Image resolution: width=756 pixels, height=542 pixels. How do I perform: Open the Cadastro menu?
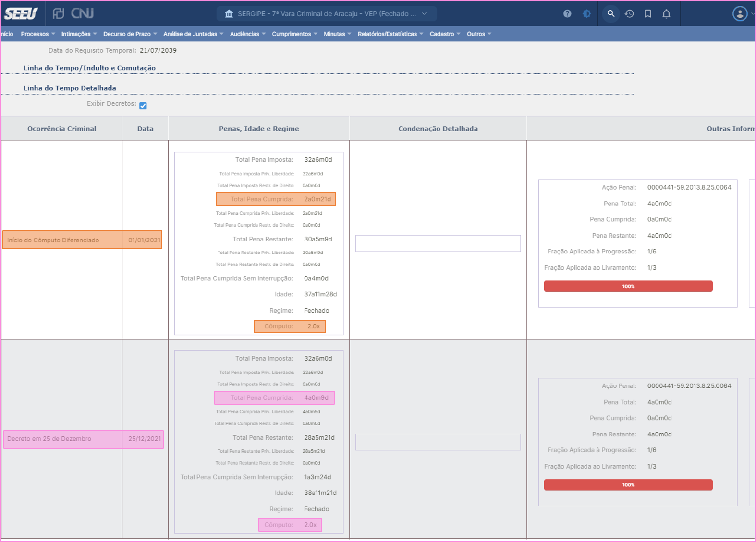click(x=445, y=34)
